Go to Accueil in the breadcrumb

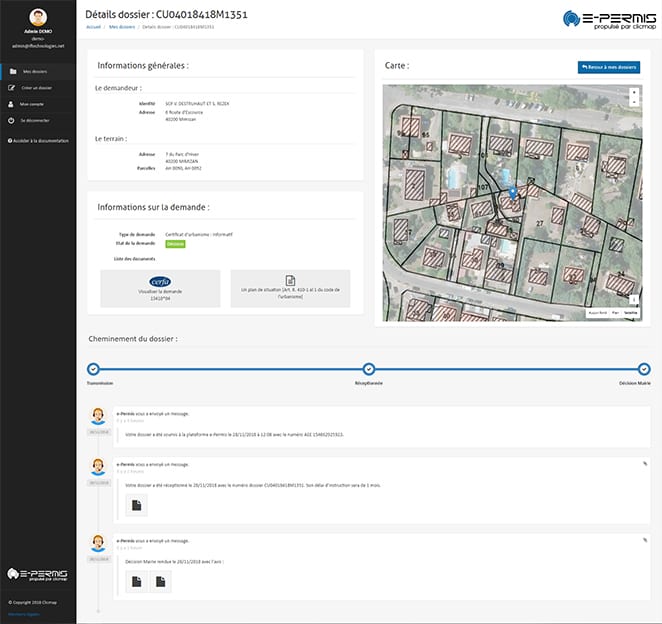[x=93, y=27]
